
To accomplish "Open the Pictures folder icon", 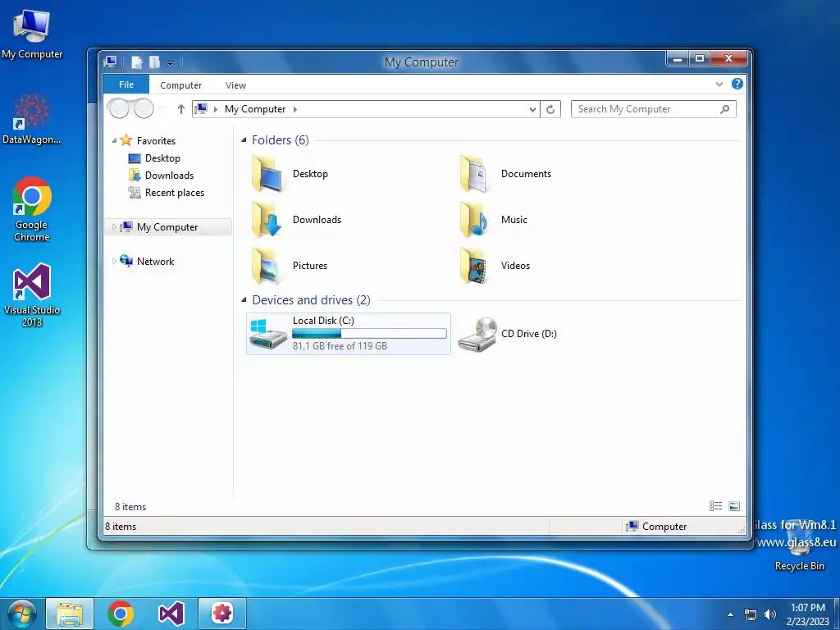I will [267, 266].
